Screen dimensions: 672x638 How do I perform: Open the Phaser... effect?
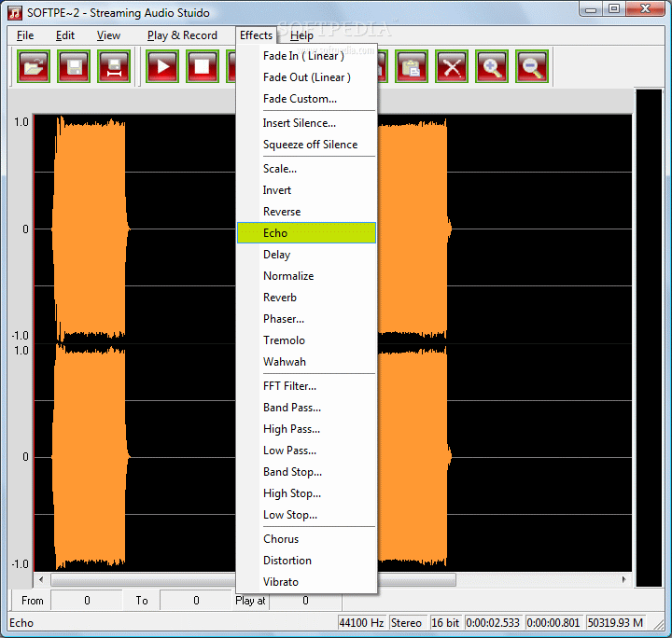[x=306, y=319]
